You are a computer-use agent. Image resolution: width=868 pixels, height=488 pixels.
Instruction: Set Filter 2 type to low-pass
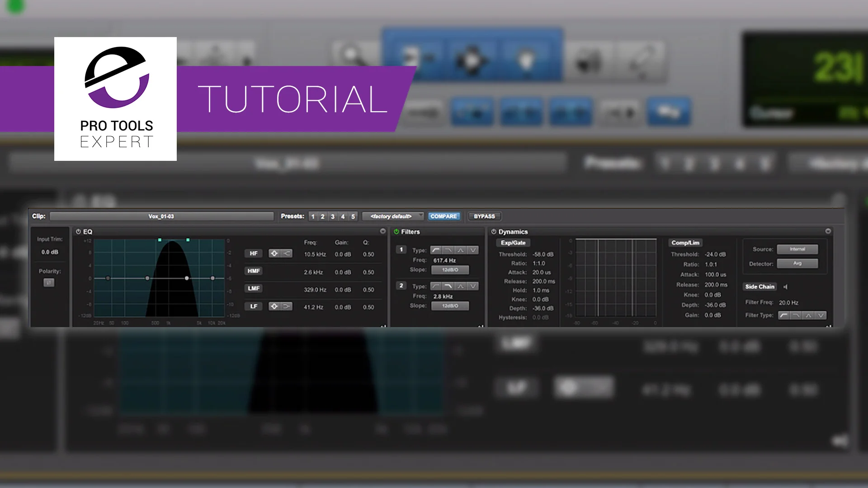pos(448,286)
